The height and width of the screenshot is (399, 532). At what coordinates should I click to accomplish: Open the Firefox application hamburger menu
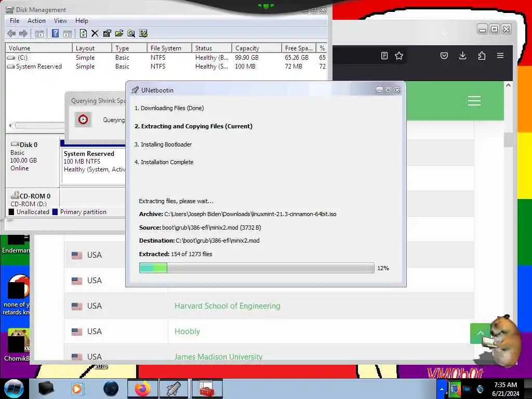coord(500,55)
